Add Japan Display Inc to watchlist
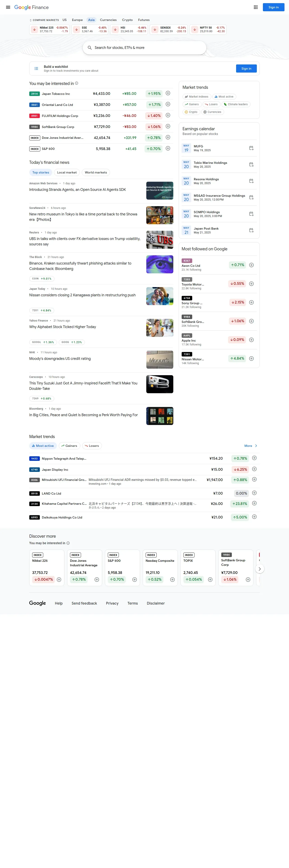 (x=254, y=469)
